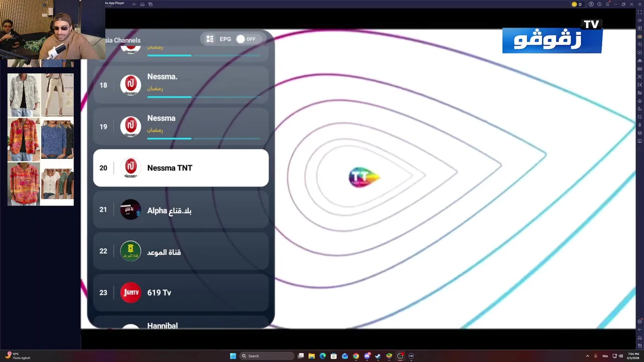The width and height of the screenshot is (644, 362).
Task: Open Task View on taskbar
Action: (301, 356)
